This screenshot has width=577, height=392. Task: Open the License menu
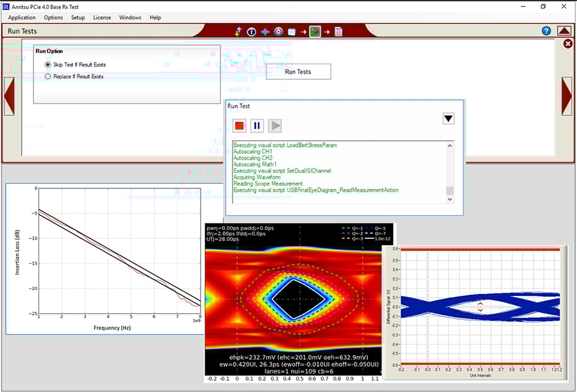point(102,17)
